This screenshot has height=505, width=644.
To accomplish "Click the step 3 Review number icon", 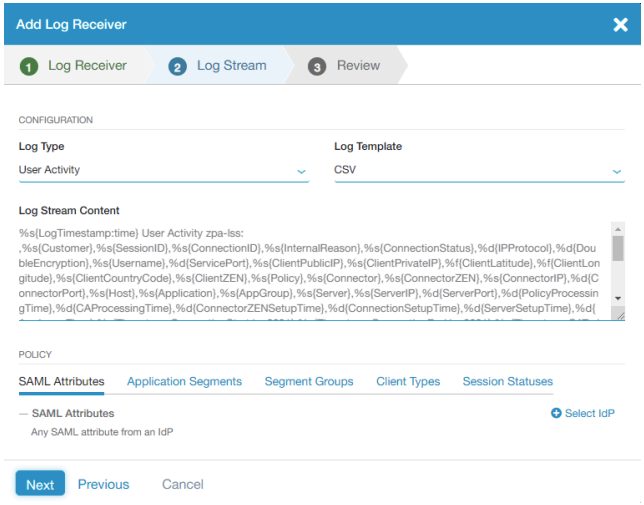I will (x=317, y=67).
